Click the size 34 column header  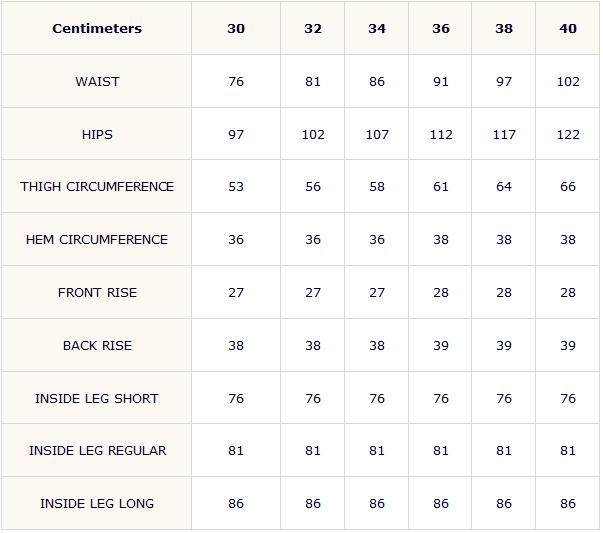(376, 28)
